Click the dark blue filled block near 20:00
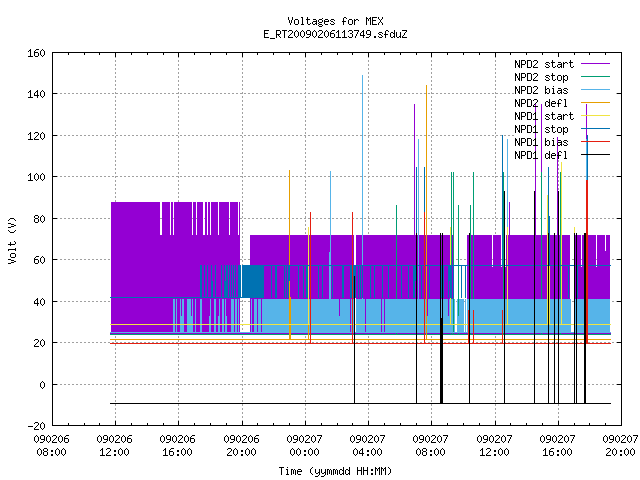The image size is (640, 480). pyautogui.click(x=253, y=281)
